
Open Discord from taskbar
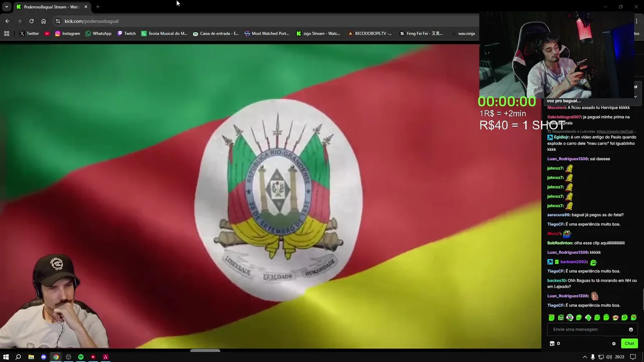(x=43, y=357)
